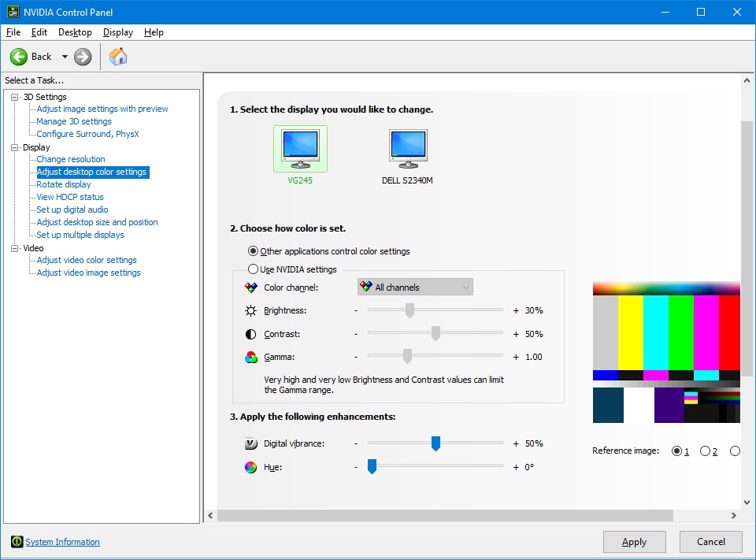Open the Color channel dropdown
Screen dimensions: 756x560
(x=415, y=287)
